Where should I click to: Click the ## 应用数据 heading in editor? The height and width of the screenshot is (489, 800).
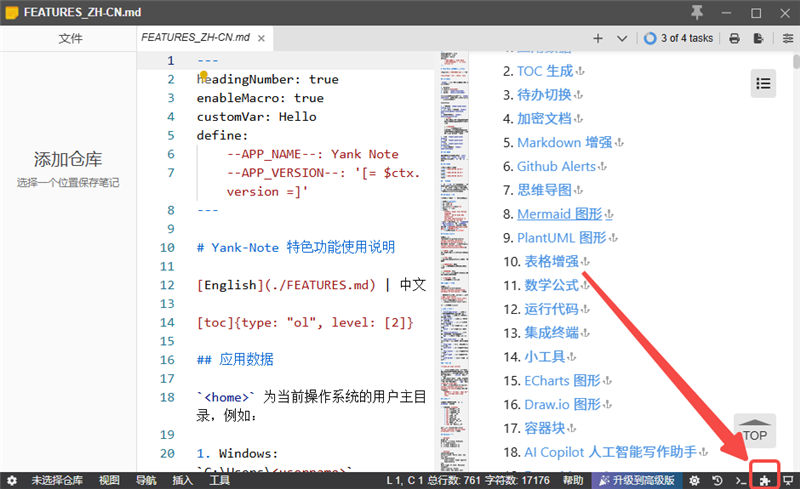(235, 359)
